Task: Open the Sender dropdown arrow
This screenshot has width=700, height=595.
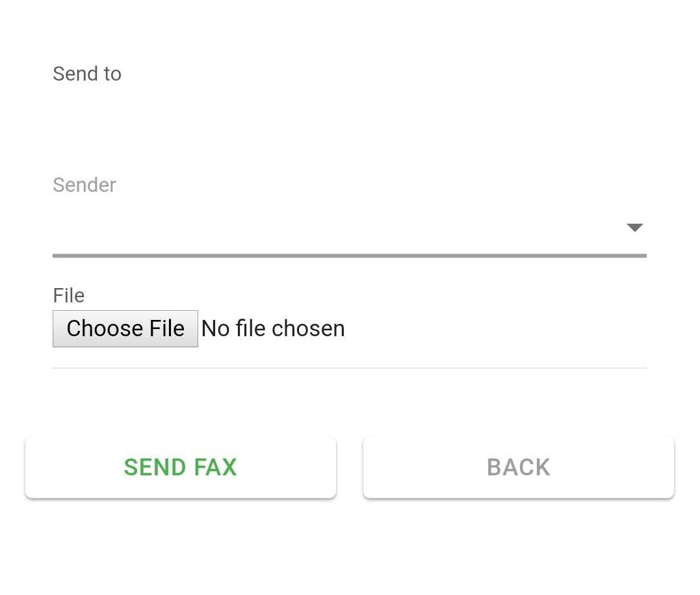Action: click(634, 228)
